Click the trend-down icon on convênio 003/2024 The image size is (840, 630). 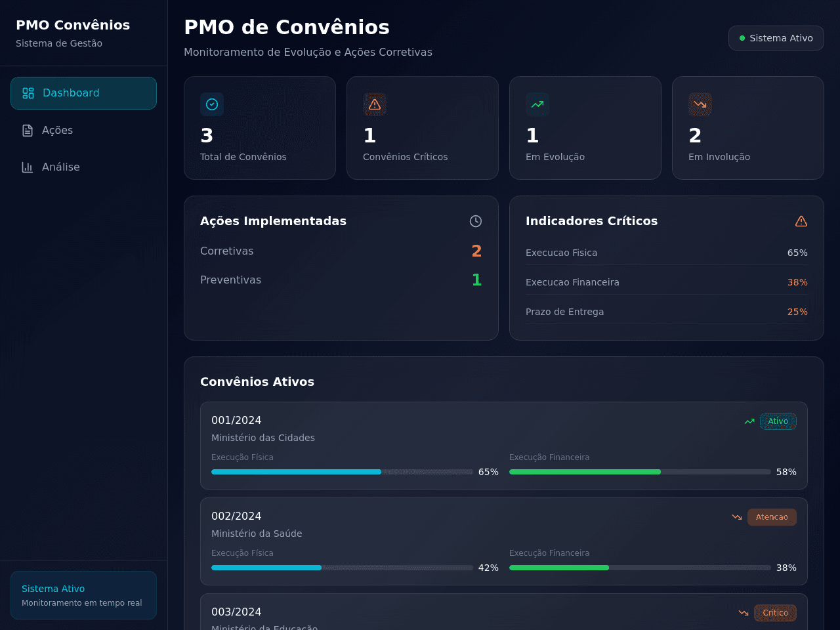click(744, 613)
